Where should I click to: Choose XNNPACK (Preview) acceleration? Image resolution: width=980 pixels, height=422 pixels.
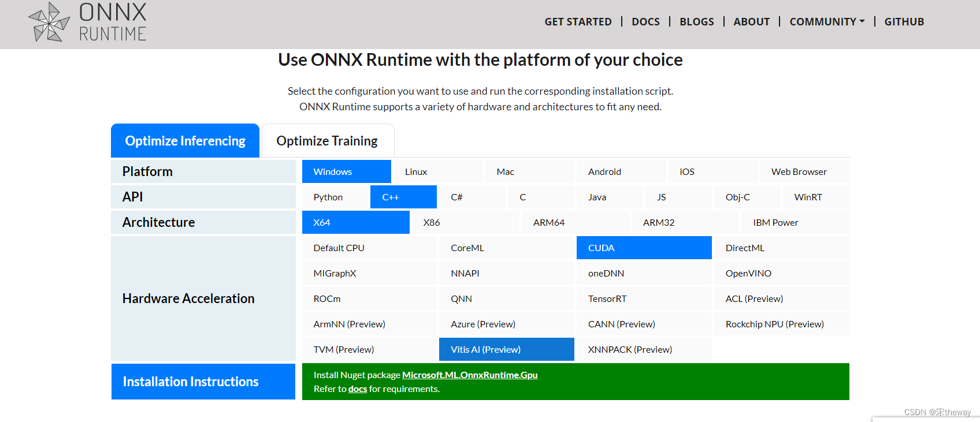(644, 349)
